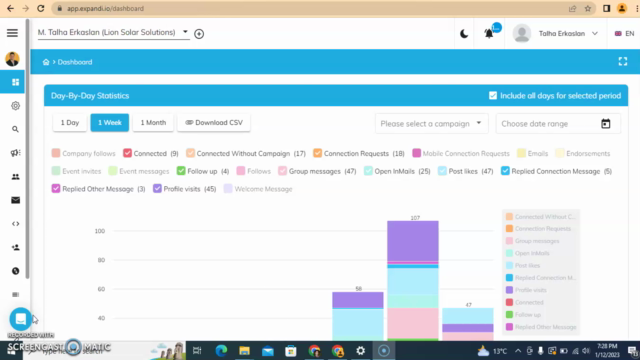Image resolution: width=640 pixels, height=360 pixels.
Task: Toggle the Open InMails checkbox
Action: pos(368,171)
